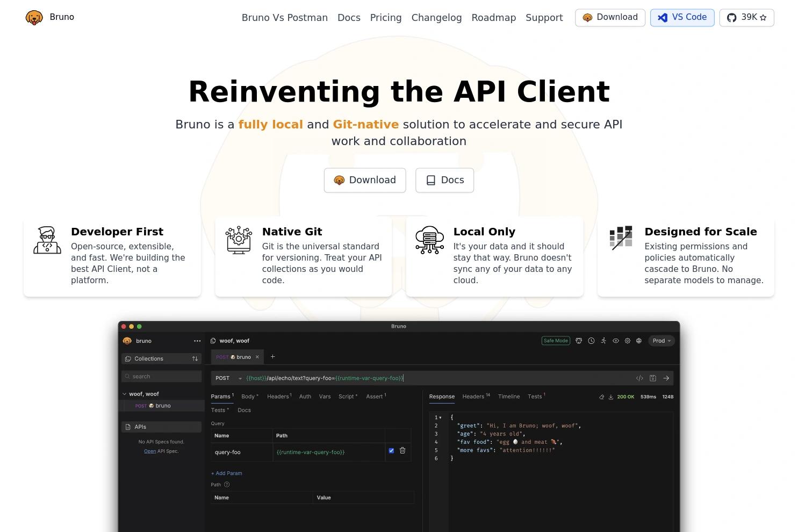Click the eye icon in the app toolbar
The height and width of the screenshot is (532, 798).
pos(616,341)
